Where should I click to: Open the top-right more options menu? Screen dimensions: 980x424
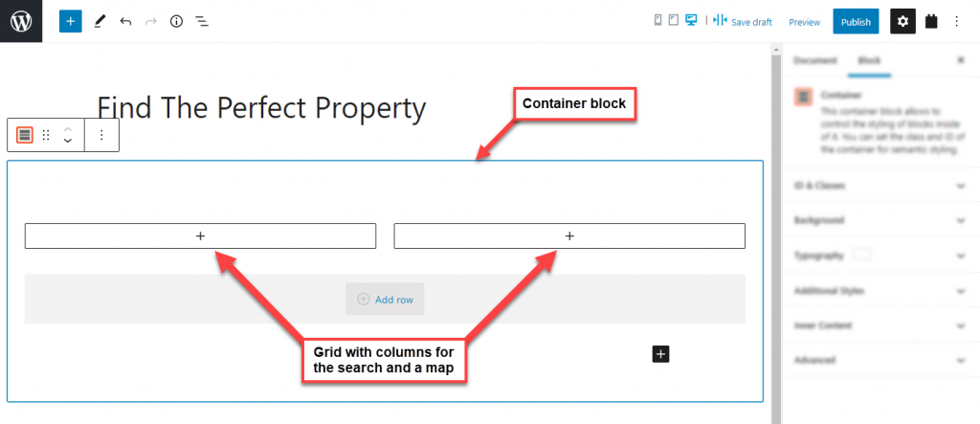[x=956, y=21]
